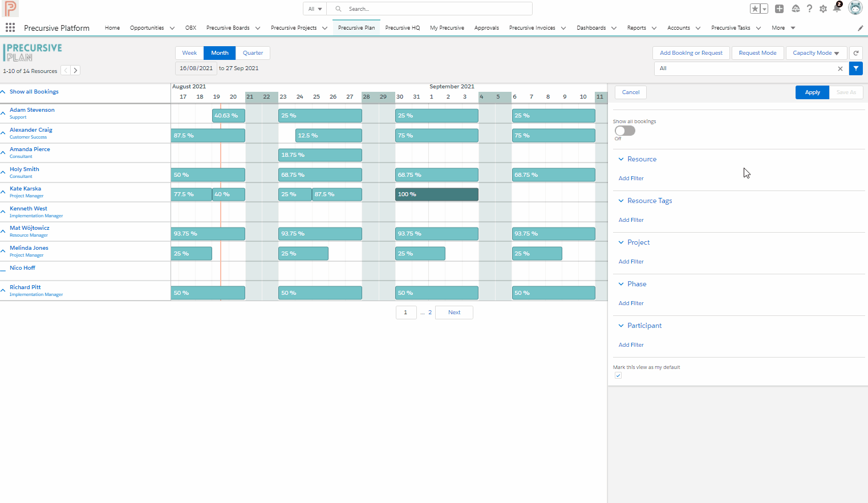Open the OBX tab
The width and height of the screenshot is (868, 503).
click(x=190, y=28)
